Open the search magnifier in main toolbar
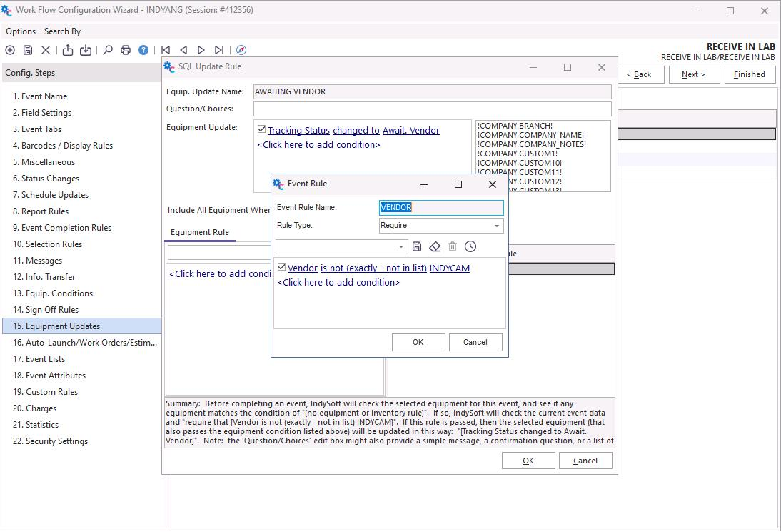 click(108, 50)
